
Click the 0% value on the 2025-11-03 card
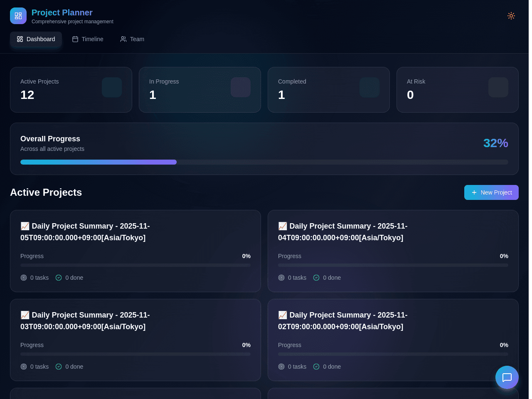click(246, 345)
